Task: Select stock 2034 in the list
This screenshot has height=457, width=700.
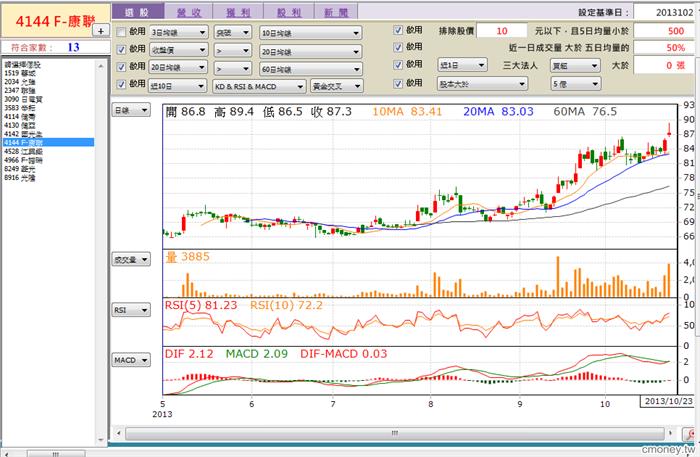Action: (x=48, y=82)
